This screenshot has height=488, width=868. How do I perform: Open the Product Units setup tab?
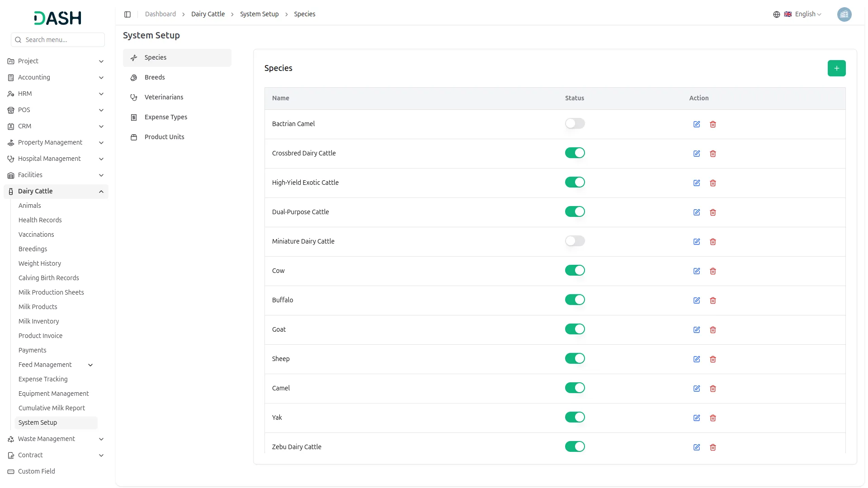177,137
